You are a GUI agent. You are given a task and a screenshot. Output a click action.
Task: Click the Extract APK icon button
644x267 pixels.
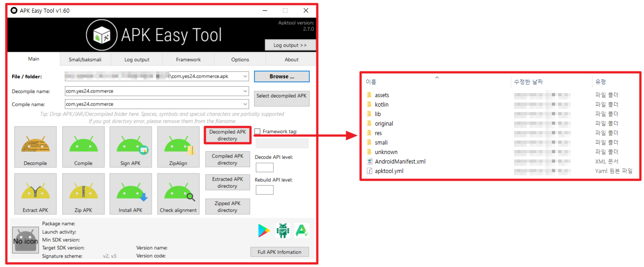pyautogui.click(x=36, y=194)
